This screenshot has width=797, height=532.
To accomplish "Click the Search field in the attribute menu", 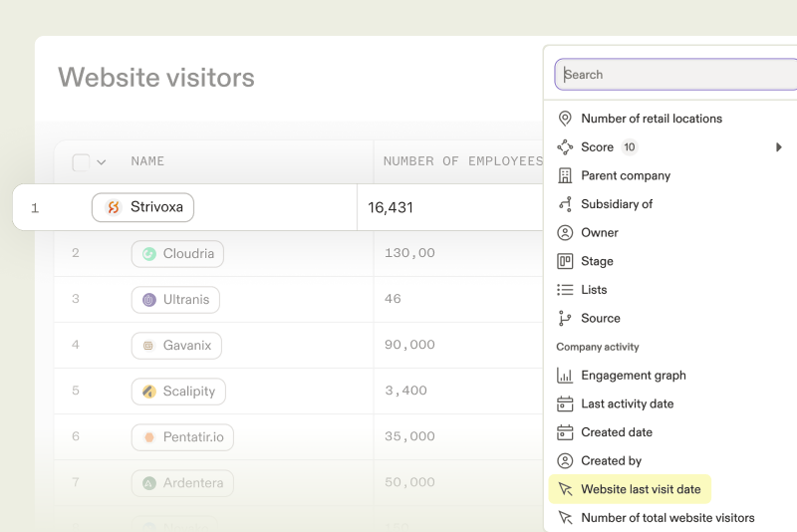I will pyautogui.click(x=676, y=74).
